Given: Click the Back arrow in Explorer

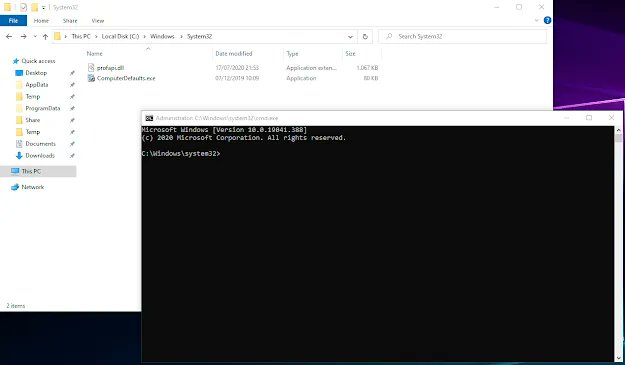Looking at the screenshot, I should click(x=9, y=37).
